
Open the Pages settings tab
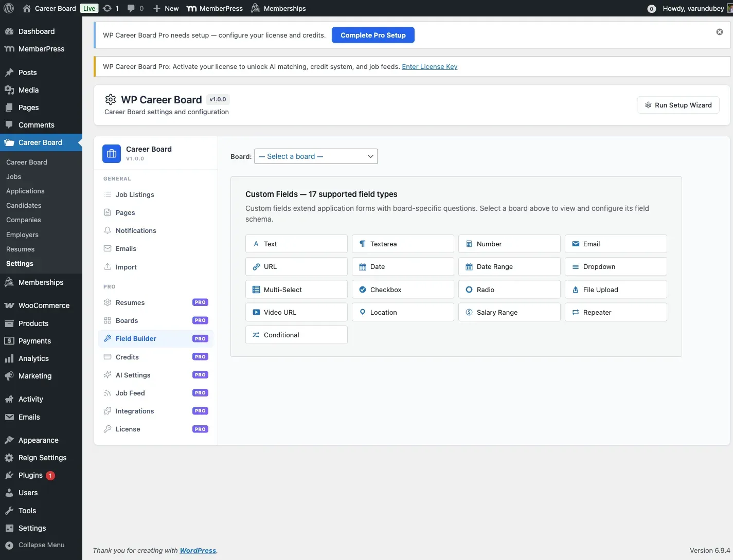coord(156,212)
